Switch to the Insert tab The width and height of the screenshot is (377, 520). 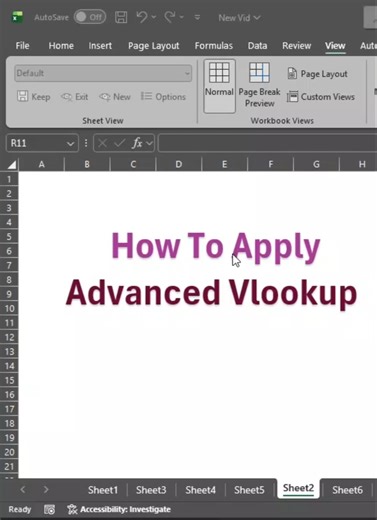(100, 46)
